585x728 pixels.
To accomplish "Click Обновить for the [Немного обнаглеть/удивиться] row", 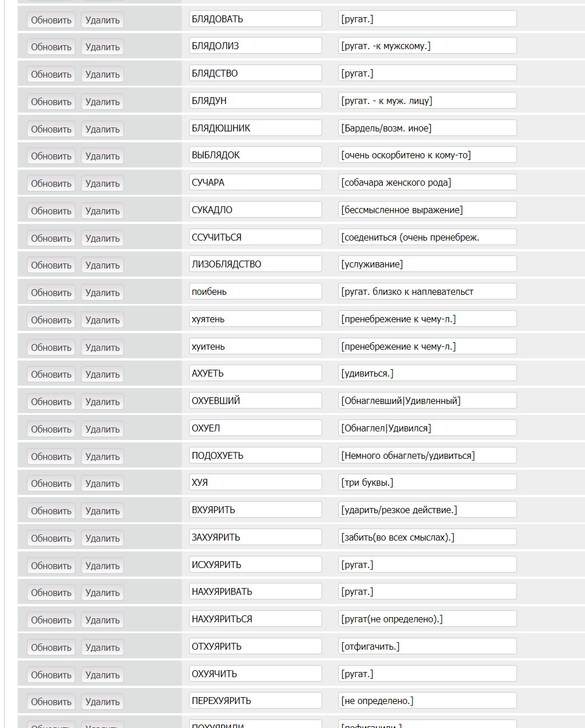I will click(51, 457).
